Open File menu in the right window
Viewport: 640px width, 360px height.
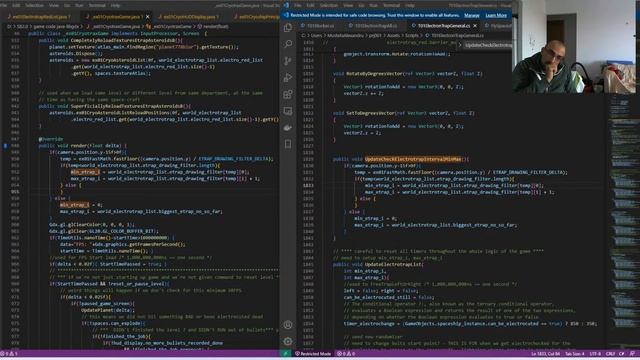[298, 5]
